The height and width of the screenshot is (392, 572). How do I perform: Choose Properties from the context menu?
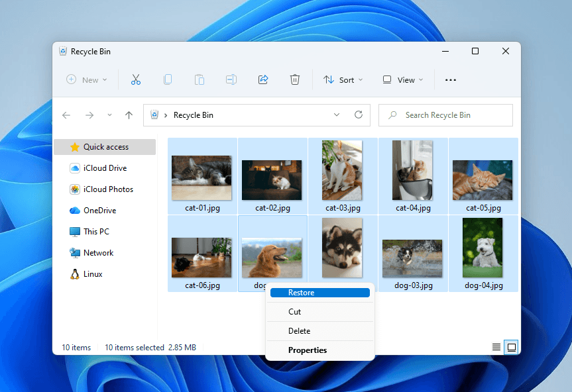click(320, 350)
